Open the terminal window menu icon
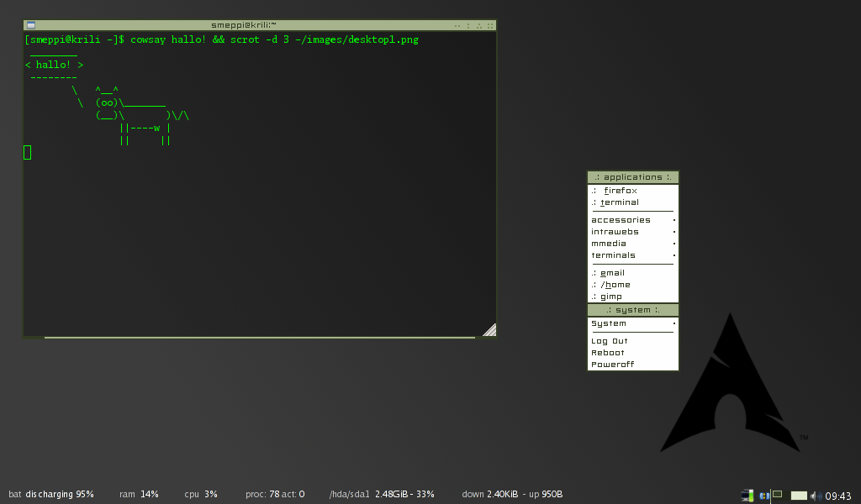861x504 pixels. coord(31,24)
